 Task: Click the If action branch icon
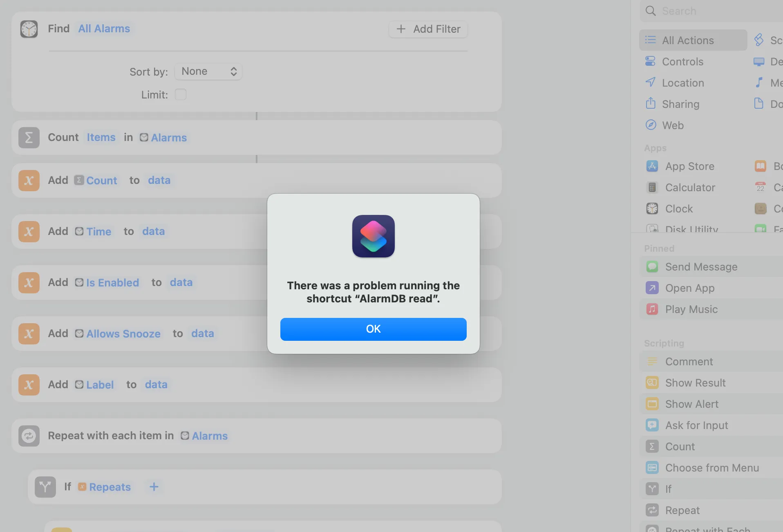click(45, 487)
